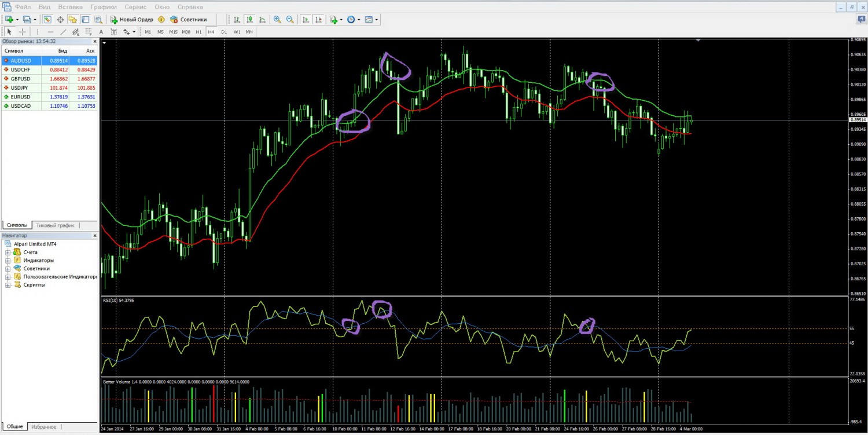The width and height of the screenshot is (868, 435).
Task: Click the Profiles toolbar icon
Action: (x=27, y=19)
